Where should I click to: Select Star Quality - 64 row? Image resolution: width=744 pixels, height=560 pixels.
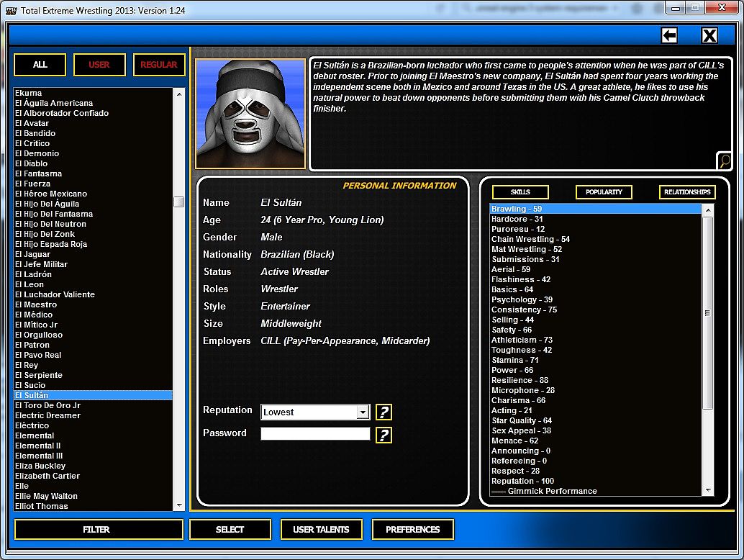coord(596,420)
